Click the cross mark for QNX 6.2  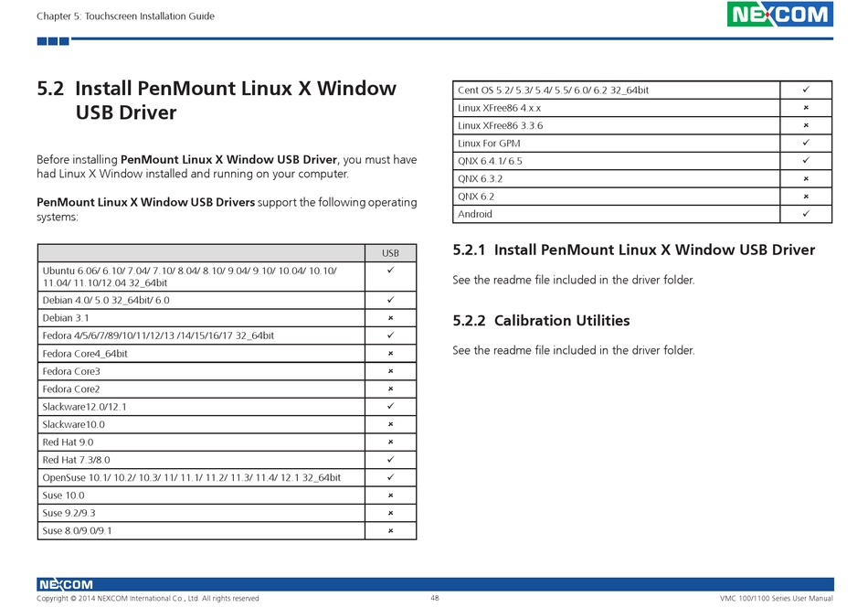point(806,196)
